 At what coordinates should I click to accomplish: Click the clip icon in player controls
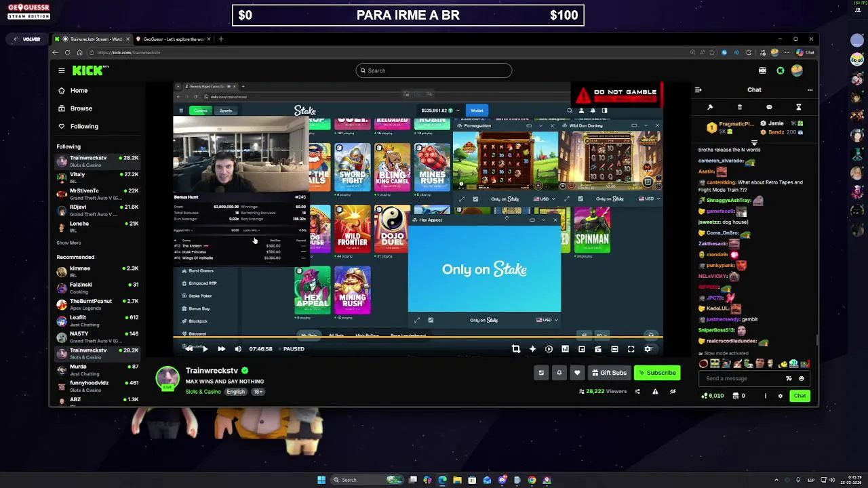click(598, 349)
